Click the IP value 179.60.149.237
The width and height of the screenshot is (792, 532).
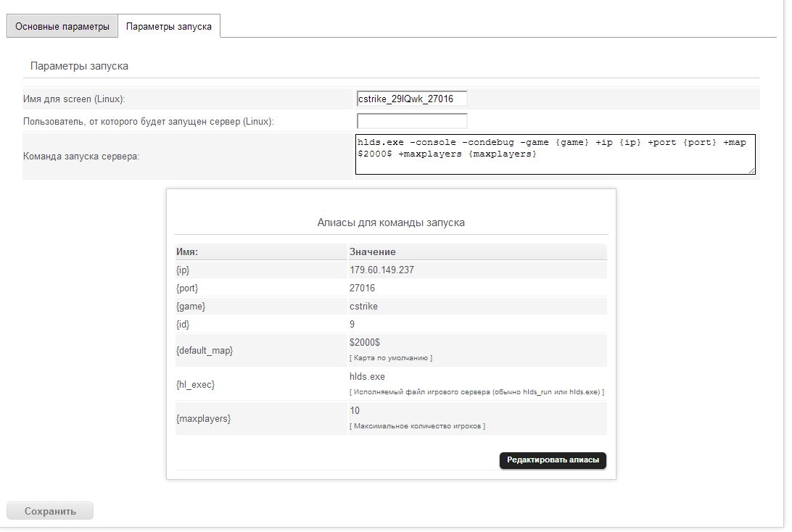[381, 270]
